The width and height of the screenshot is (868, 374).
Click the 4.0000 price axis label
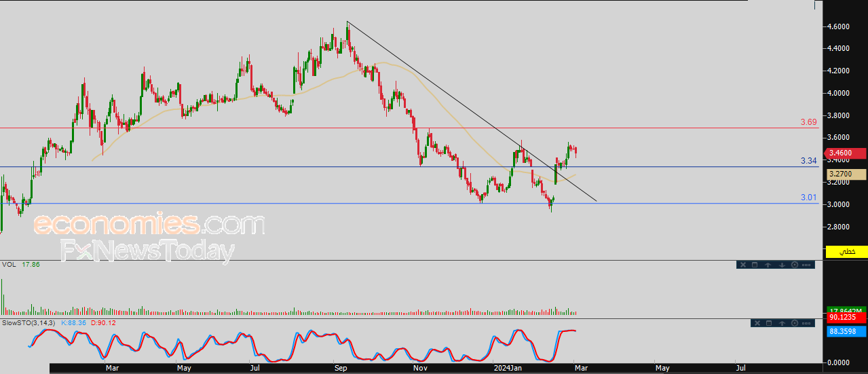click(839, 93)
